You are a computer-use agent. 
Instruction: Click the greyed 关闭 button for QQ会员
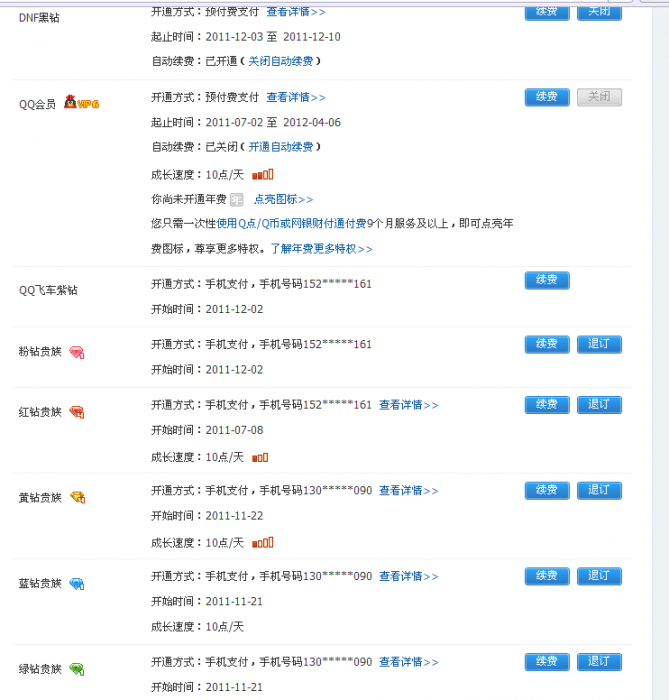coord(599,97)
